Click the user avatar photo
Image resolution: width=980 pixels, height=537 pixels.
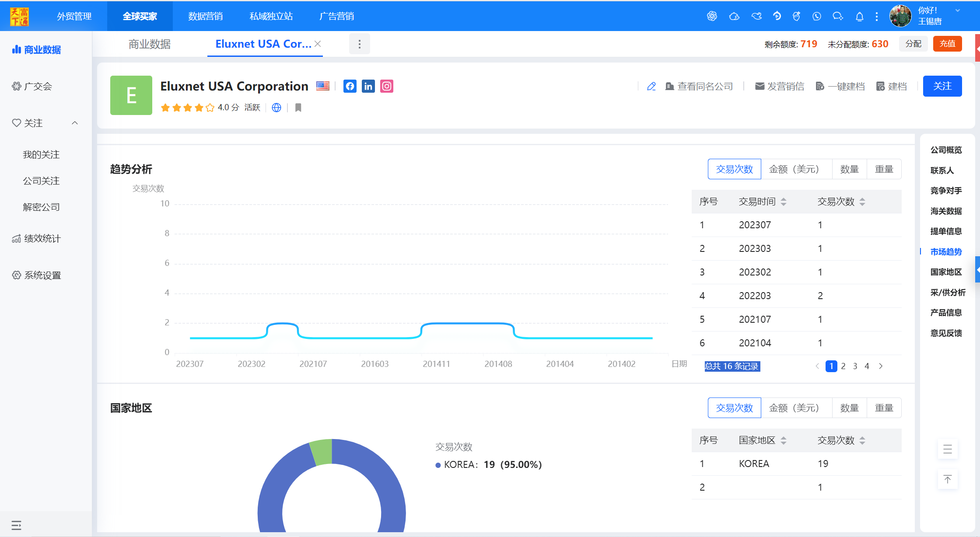click(x=900, y=16)
